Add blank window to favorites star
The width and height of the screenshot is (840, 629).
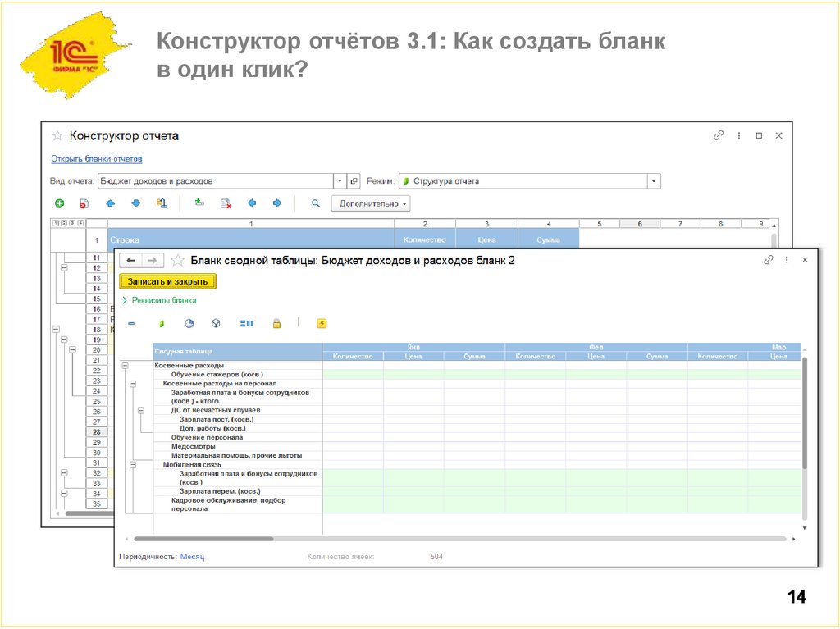coord(177,260)
